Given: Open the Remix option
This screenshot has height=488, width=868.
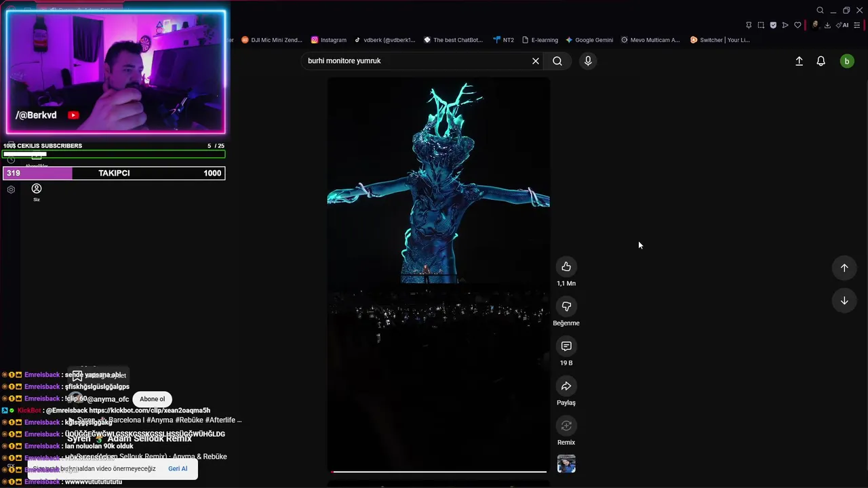Looking at the screenshot, I should tap(566, 426).
